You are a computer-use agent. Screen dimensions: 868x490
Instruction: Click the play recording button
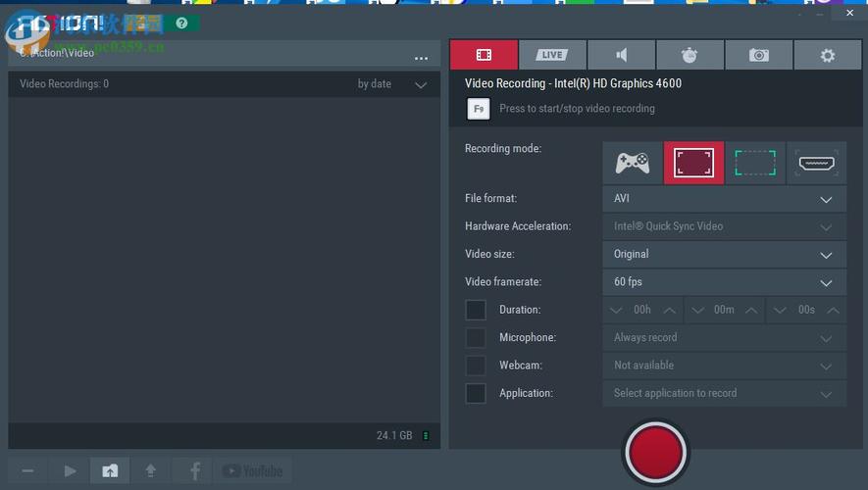click(70, 471)
